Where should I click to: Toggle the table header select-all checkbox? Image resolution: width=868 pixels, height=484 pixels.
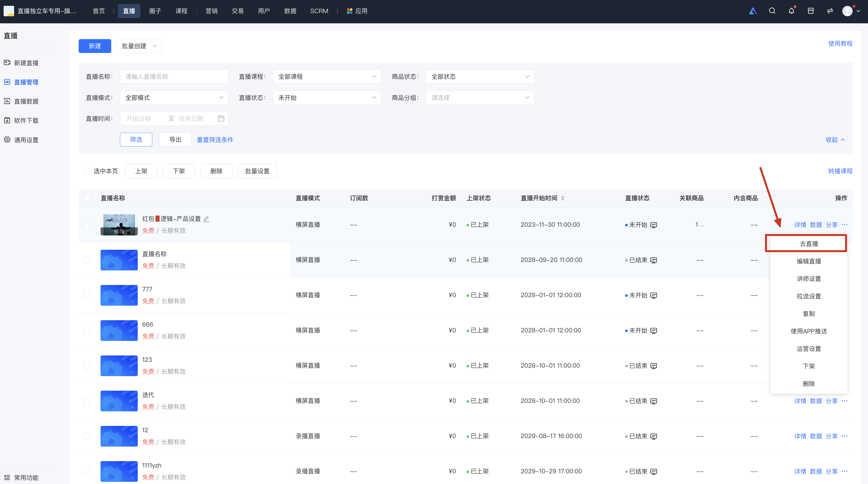(87, 198)
